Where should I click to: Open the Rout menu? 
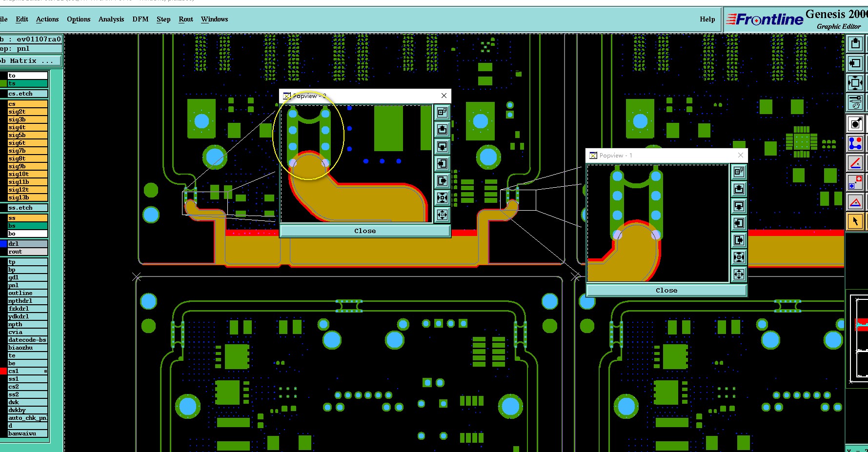186,20
